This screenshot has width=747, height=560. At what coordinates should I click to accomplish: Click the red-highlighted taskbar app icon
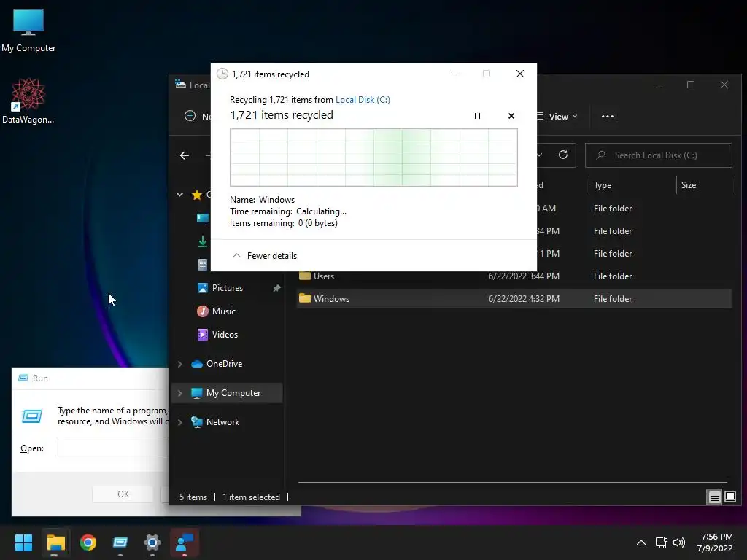[x=185, y=542]
